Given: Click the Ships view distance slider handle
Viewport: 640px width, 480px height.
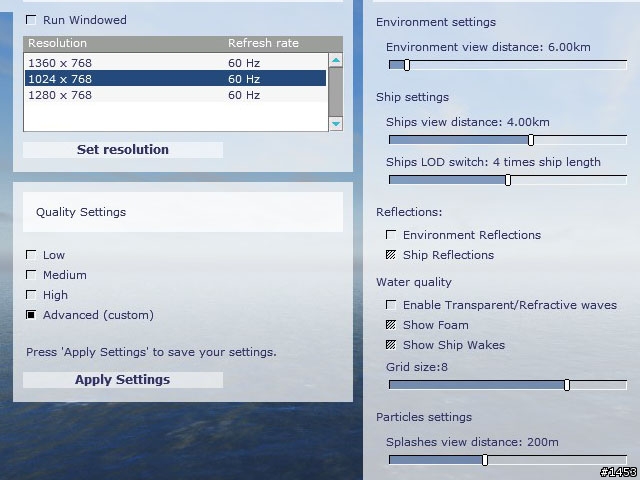Looking at the screenshot, I should 531,140.
